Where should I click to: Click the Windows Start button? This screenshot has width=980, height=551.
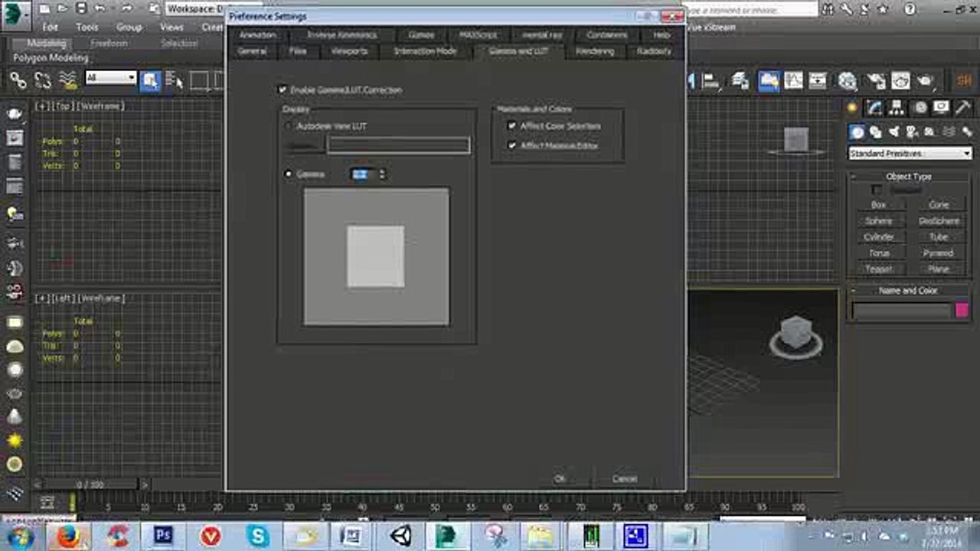[x=21, y=536]
